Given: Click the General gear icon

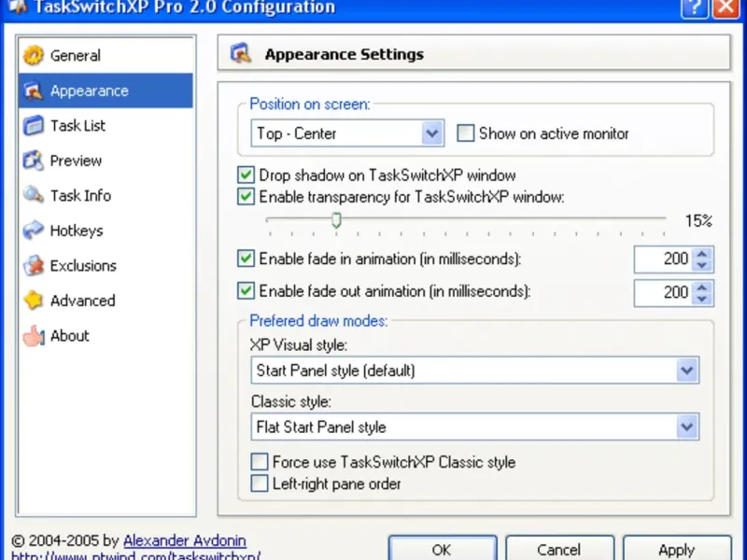Looking at the screenshot, I should tap(34, 56).
